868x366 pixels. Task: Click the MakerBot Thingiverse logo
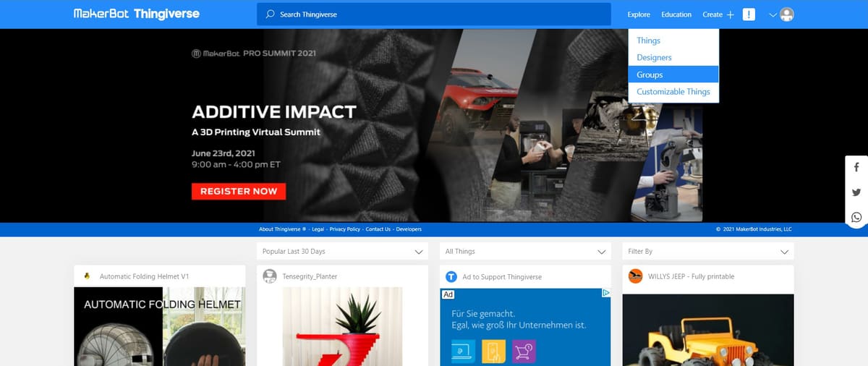coord(137,14)
